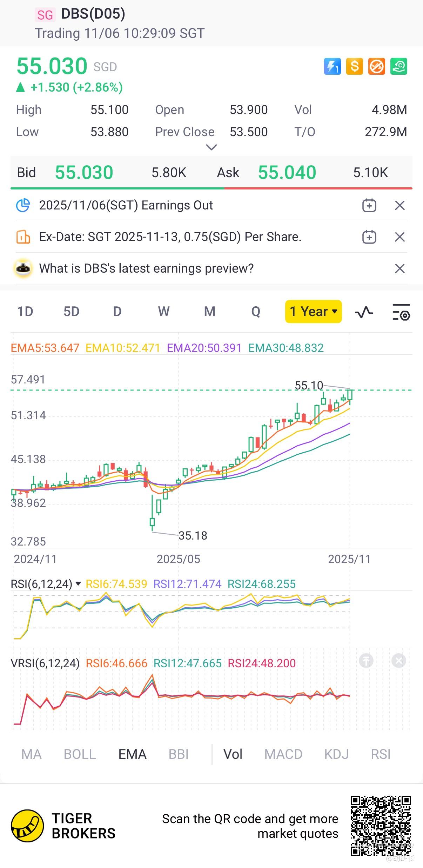The width and height of the screenshot is (423, 868).
Task: Tap the 35.18 low marker on chart
Action: click(193, 536)
